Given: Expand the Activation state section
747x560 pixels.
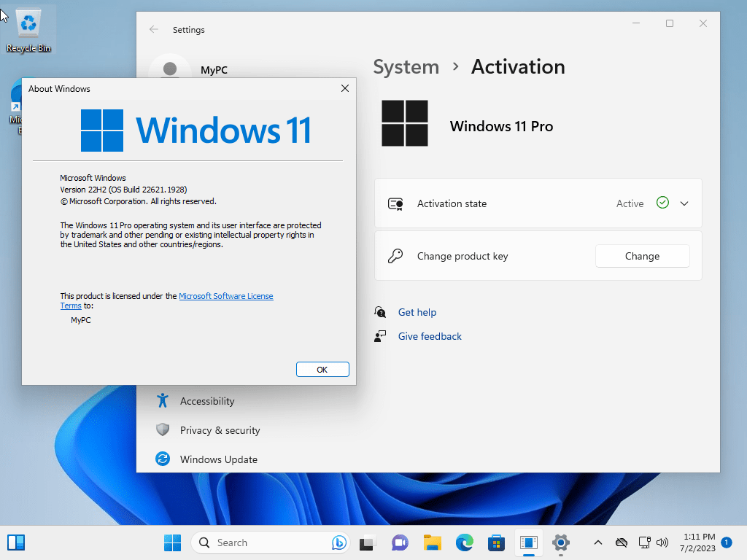Looking at the screenshot, I should point(684,203).
